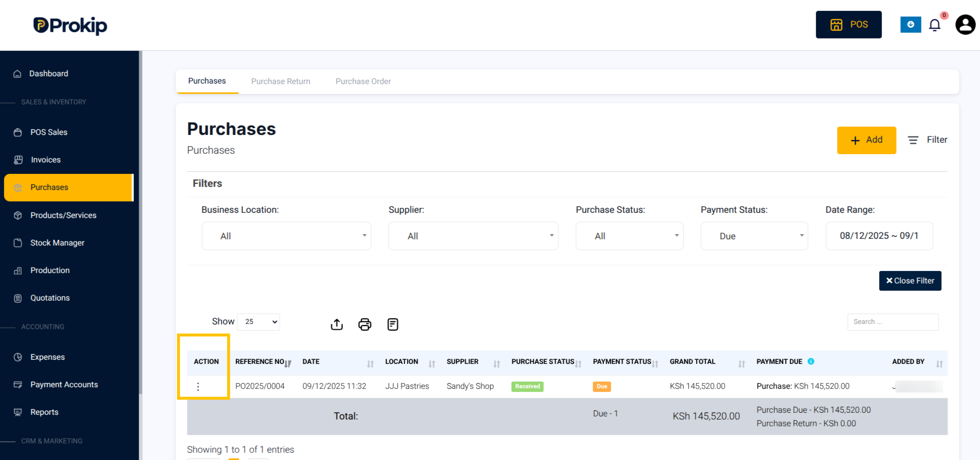Image resolution: width=980 pixels, height=460 pixels.
Task: Click the column visibility document icon
Action: pyautogui.click(x=393, y=324)
